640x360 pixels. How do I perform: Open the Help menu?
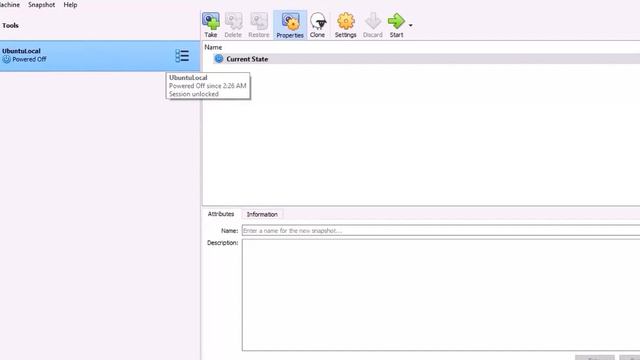tap(70, 5)
